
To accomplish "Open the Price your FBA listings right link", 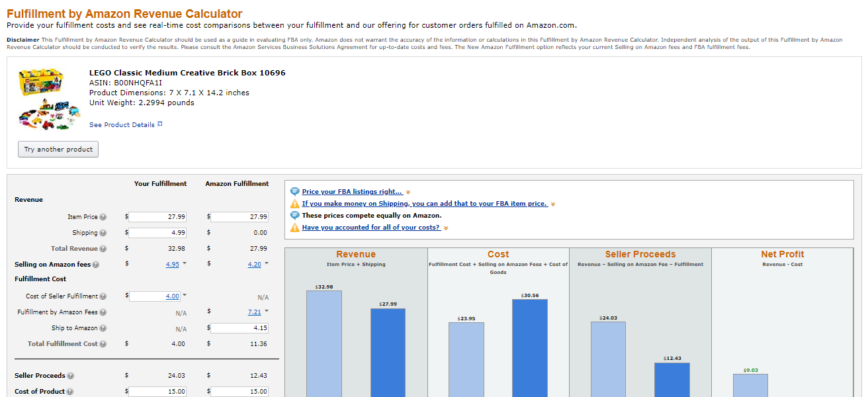I will (352, 192).
